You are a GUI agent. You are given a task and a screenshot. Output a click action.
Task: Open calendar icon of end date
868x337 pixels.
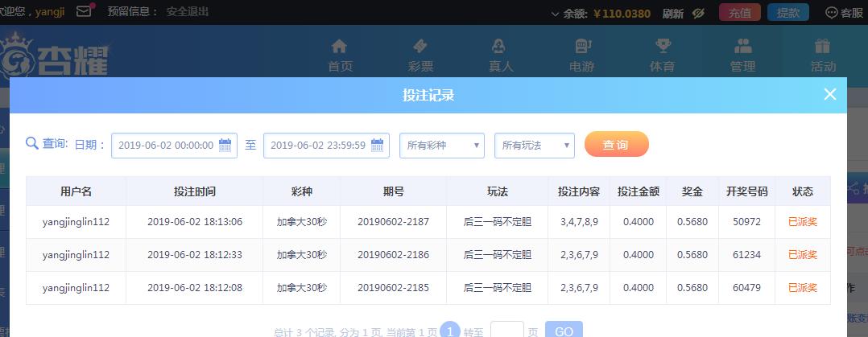click(x=377, y=146)
